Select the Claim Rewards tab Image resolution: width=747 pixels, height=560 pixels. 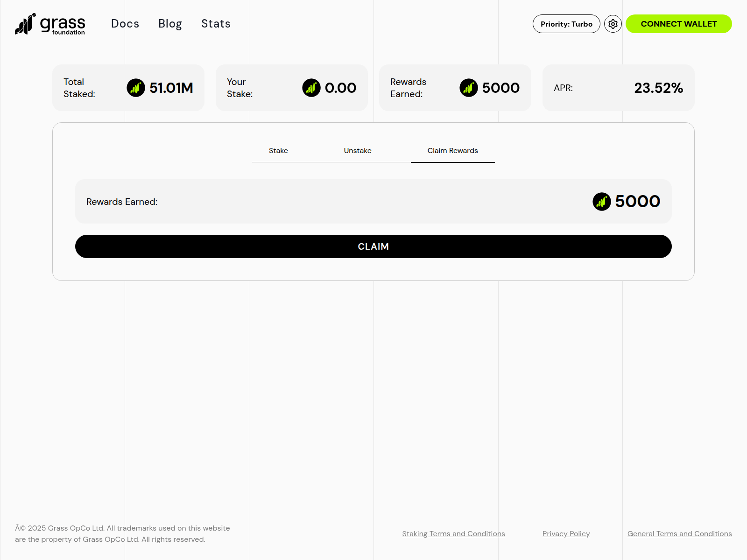(453, 151)
